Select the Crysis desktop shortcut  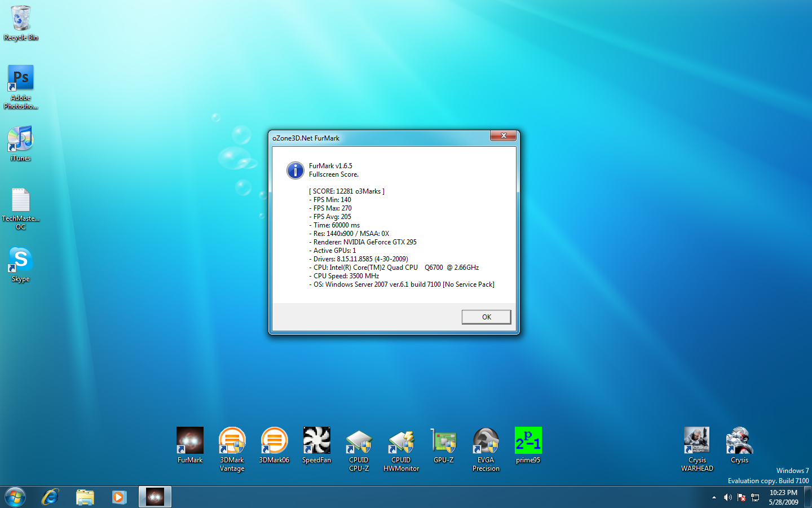739,445
